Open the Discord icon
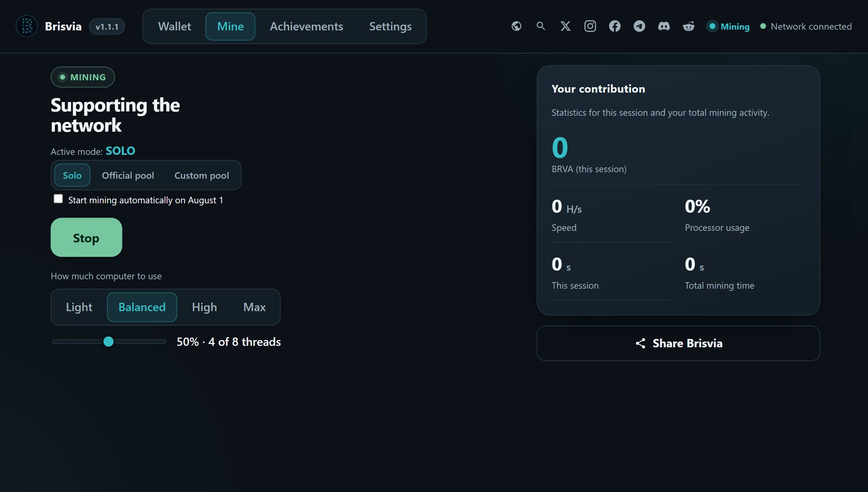868x492 pixels. click(664, 26)
